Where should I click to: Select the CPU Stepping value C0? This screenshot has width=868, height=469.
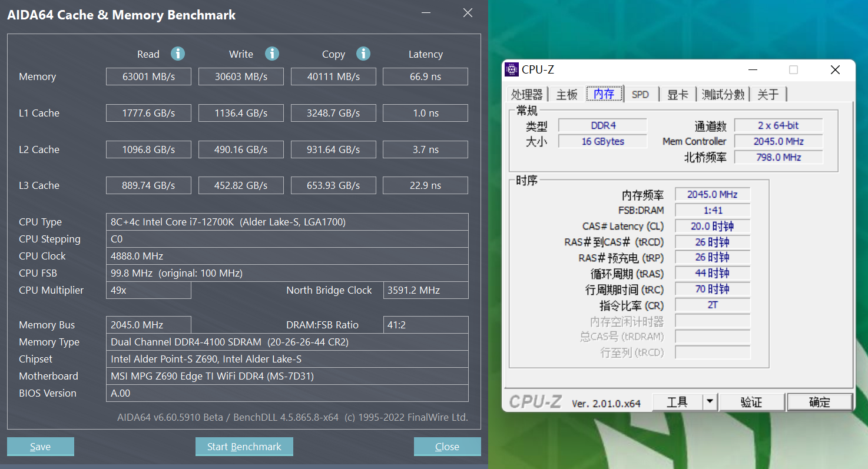coord(287,239)
